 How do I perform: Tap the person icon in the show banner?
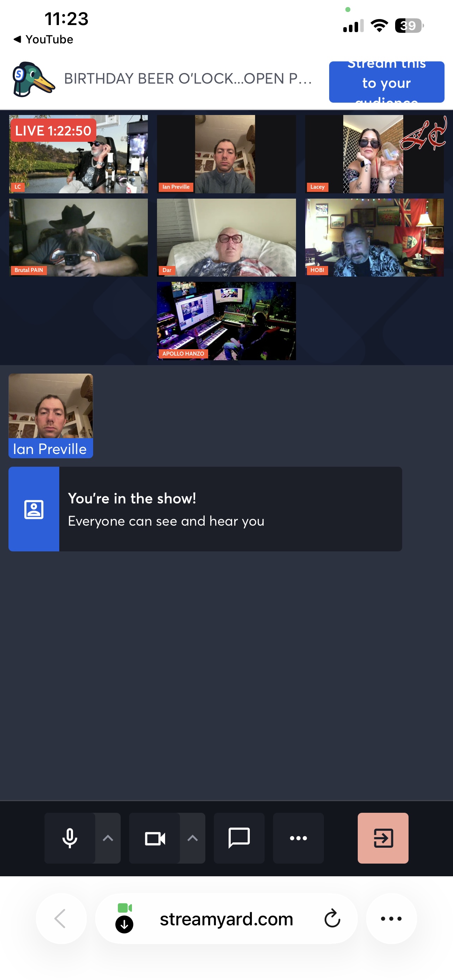click(34, 509)
